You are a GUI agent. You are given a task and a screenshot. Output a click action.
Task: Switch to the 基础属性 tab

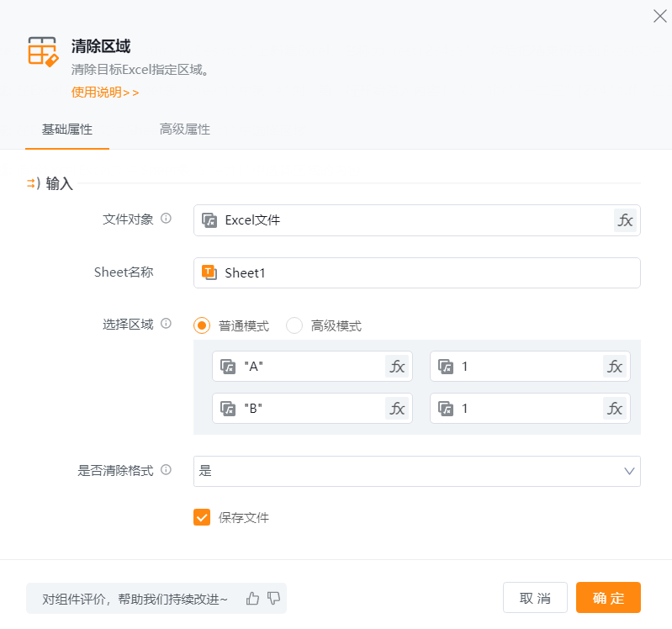pos(67,129)
